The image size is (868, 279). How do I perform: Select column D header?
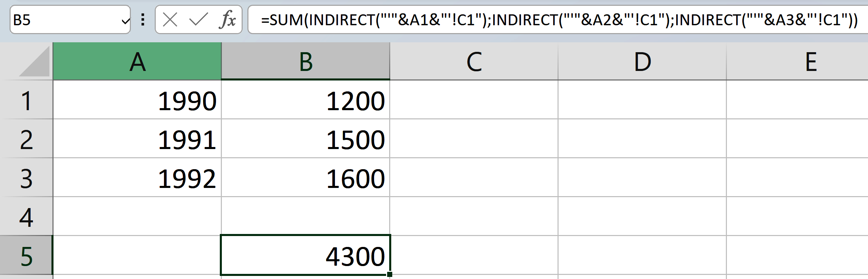[642, 61]
